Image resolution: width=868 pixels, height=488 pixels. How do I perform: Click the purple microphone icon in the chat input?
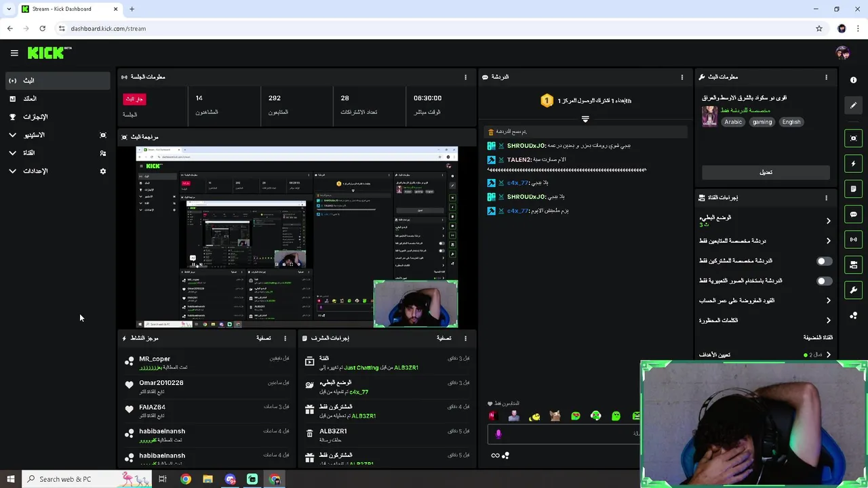(x=498, y=434)
